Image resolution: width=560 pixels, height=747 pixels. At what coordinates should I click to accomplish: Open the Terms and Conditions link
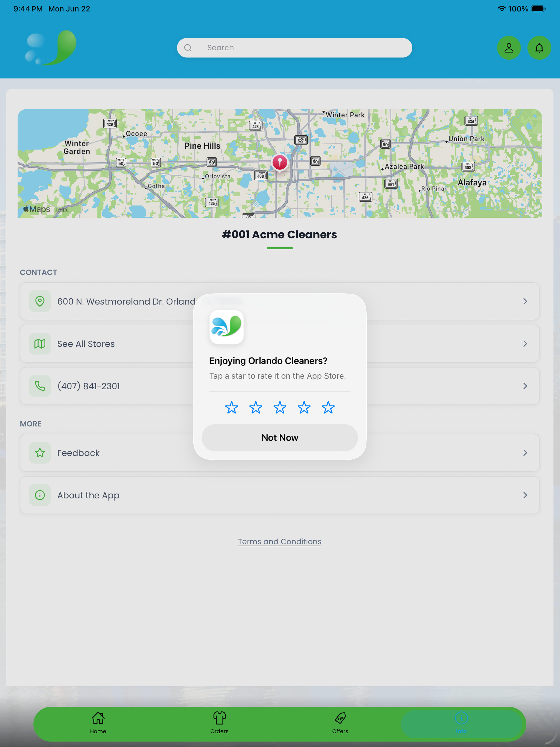click(x=280, y=542)
